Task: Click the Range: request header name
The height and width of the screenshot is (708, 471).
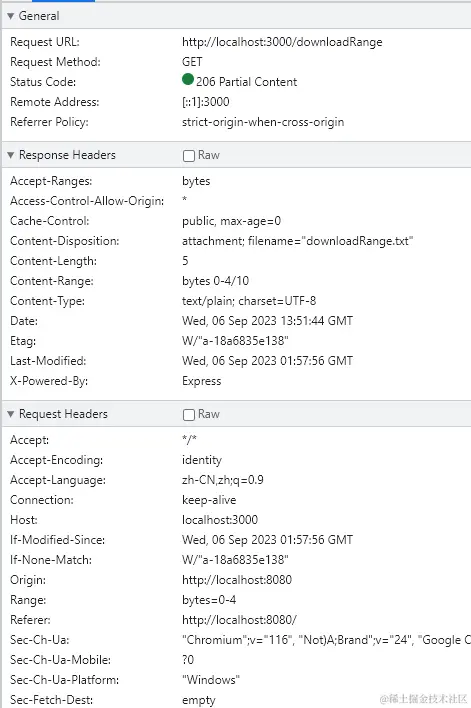Action: click(x=28, y=600)
